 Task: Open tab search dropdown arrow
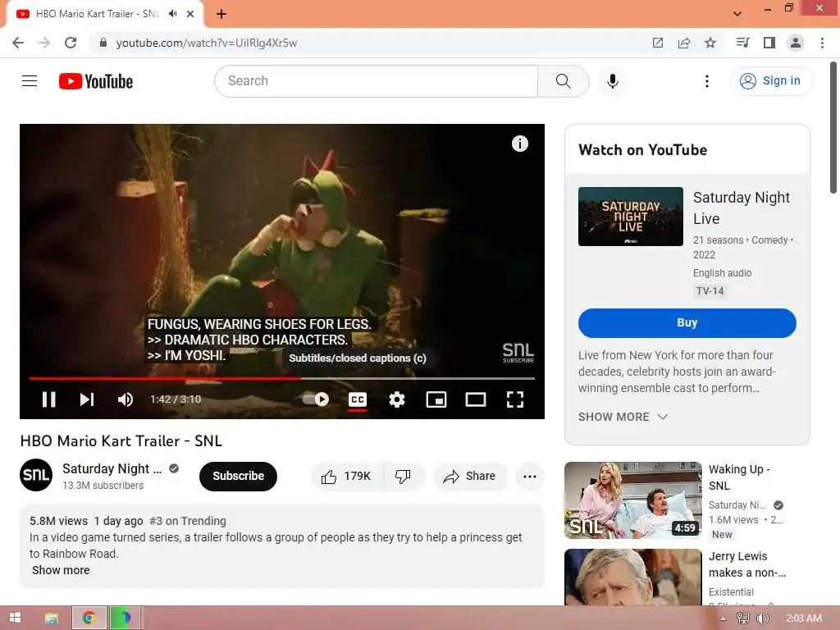pyautogui.click(x=737, y=14)
